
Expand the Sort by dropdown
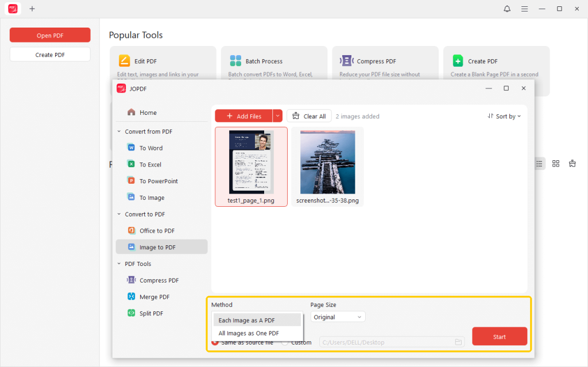point(504,116)
